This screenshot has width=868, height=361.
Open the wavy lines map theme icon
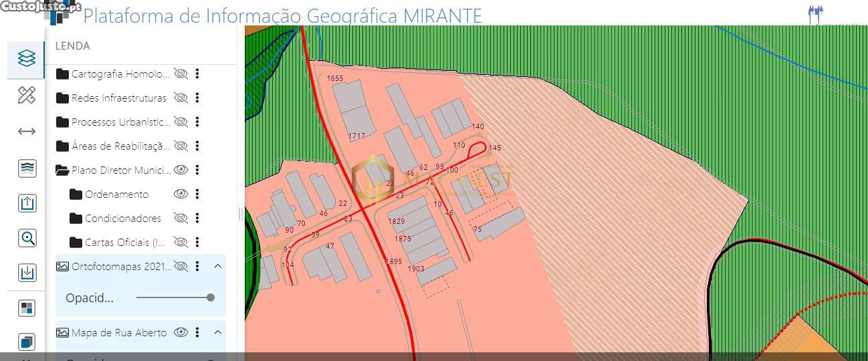click(27, 168)
